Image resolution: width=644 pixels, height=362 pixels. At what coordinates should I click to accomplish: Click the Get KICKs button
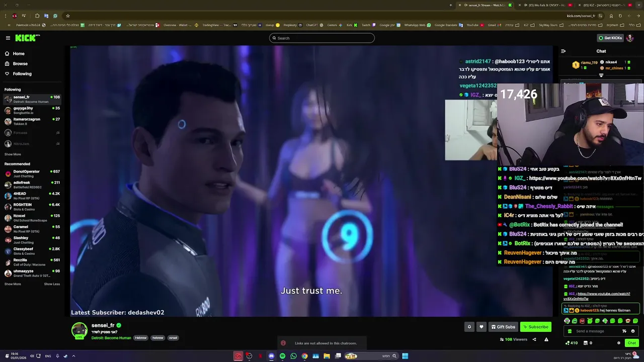point(610,38)
